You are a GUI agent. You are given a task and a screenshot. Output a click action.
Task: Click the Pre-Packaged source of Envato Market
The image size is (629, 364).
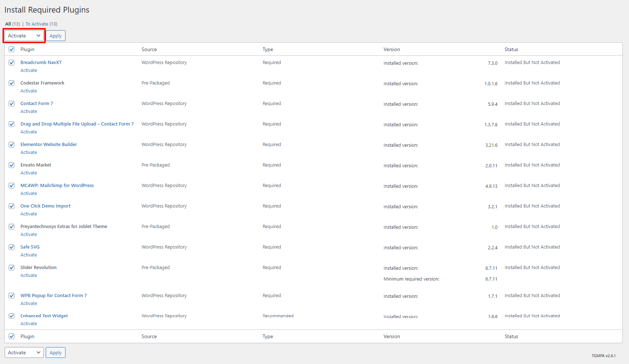coord(155,165)
